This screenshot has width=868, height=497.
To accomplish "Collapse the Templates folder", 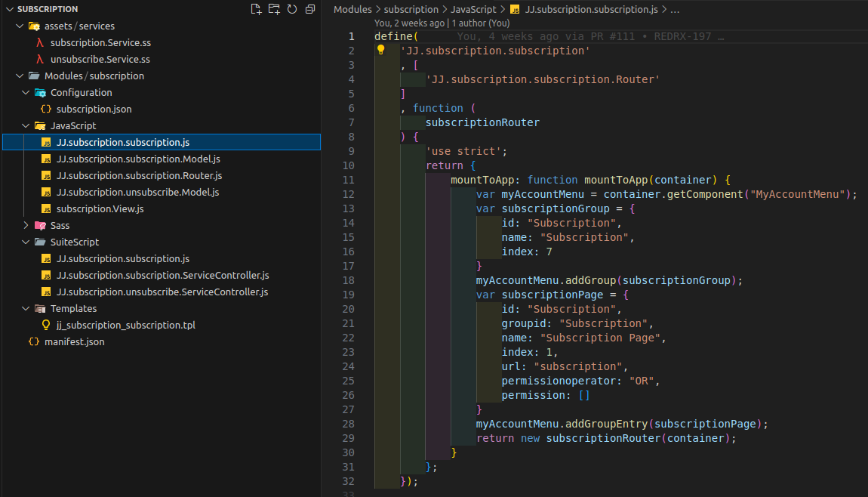I will (x=73, y=308).
